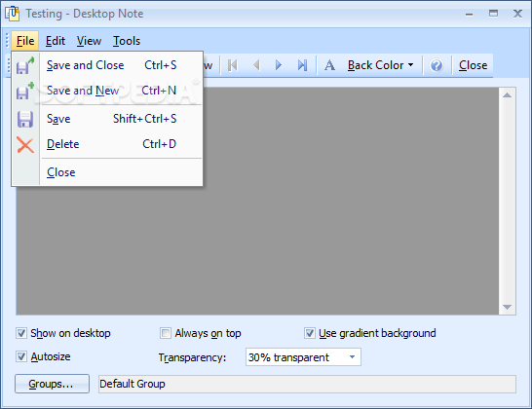The height and width of the screenshot is (409, 532).
Task: Toggle the Autosize checkbox
Action: pyautogui.click(x=21, y=356)
